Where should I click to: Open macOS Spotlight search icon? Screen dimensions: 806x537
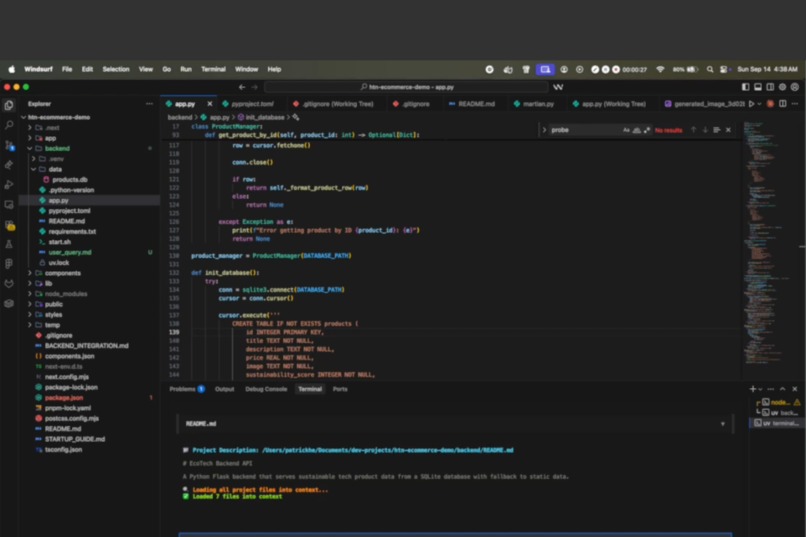coord(710,69)
